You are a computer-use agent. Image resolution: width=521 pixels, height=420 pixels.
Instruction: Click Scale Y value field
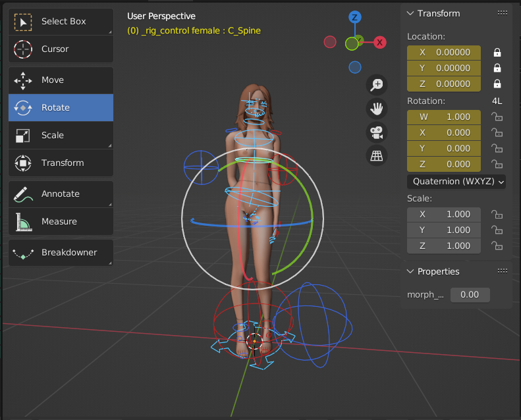click(x=444, y=230)
